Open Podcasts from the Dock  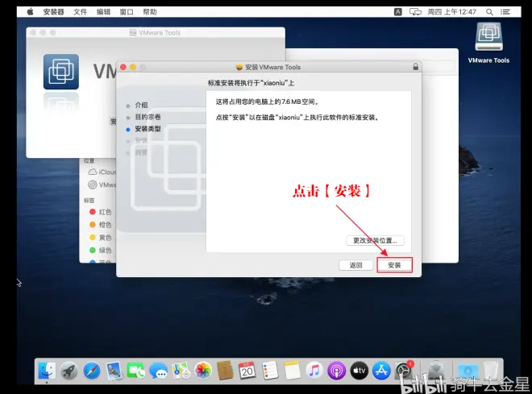tap(337, 371)
